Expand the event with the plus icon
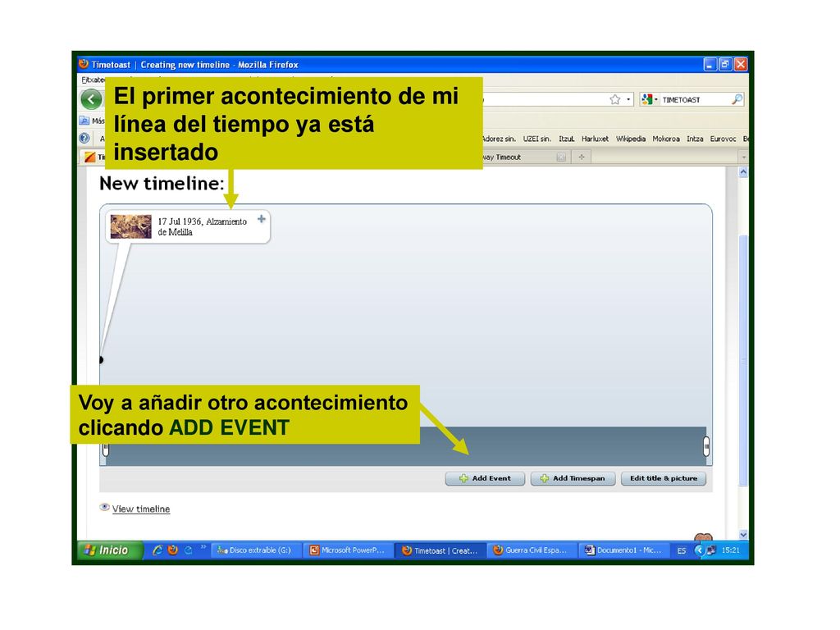Viewport: 840px width, 630px height. click(x=262, y=218)
